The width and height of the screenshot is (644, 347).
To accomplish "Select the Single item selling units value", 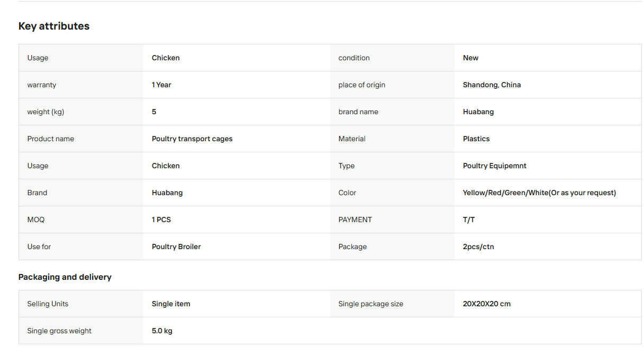I will 171,304.
